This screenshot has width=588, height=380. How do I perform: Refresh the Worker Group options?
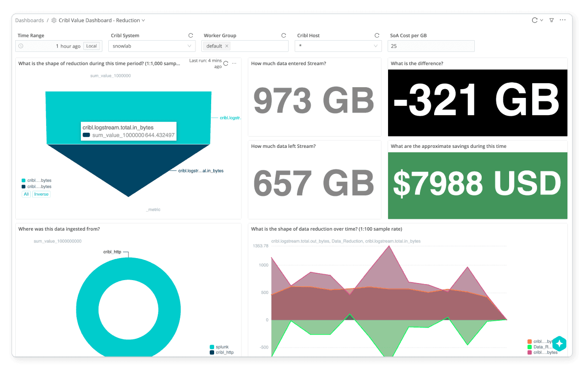tap(283, 36)
